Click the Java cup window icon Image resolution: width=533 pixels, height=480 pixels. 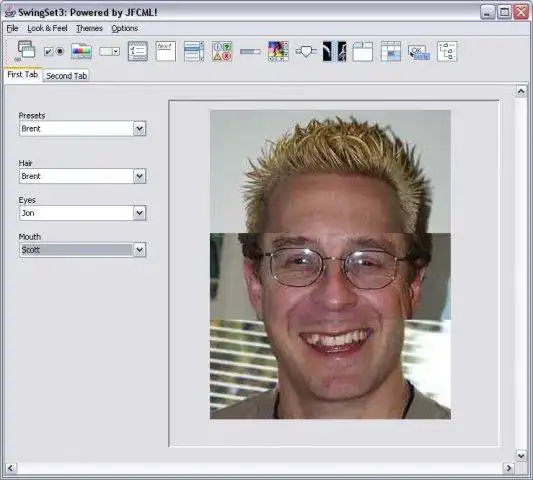pos(11,12)
